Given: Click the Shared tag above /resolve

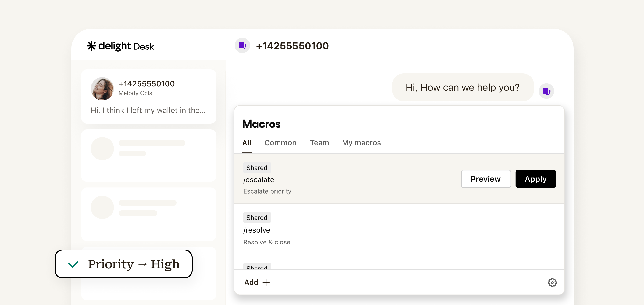Looking at the screenshot, I should 257,217.
